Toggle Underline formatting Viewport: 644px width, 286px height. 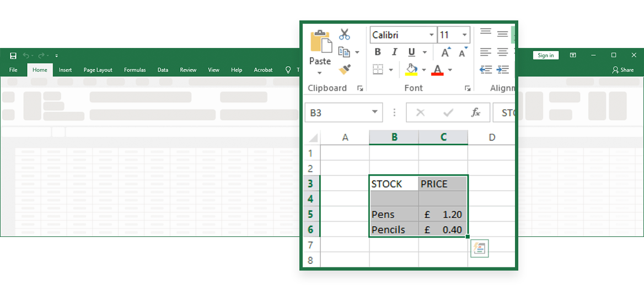click(x=411, y=52)
